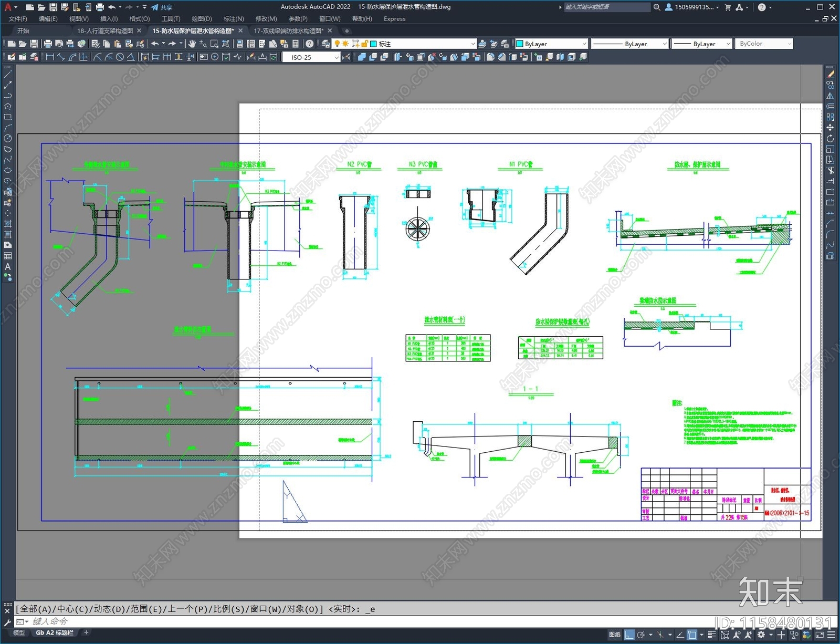Switch to the 模型 model layout tab
The width and height of the screenshot is (840, 644).
coord(19,632)
